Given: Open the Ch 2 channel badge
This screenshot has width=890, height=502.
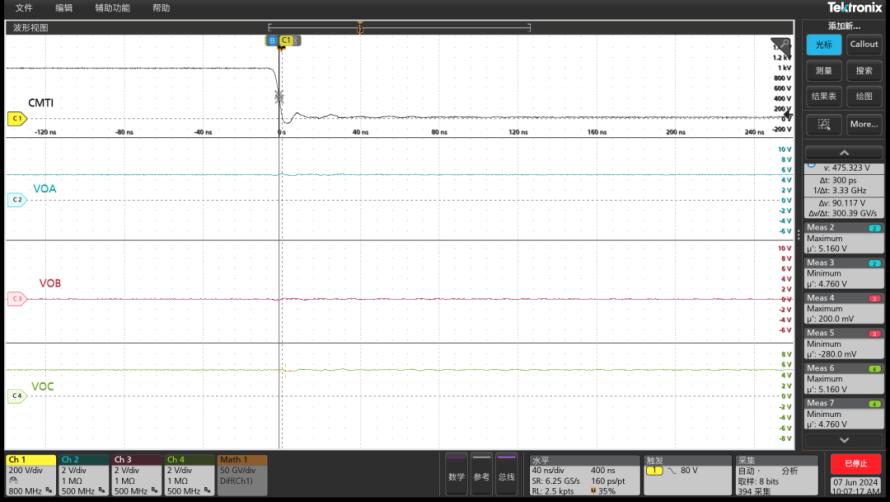Looking at the screenshot, I should [x=83, y=475].
